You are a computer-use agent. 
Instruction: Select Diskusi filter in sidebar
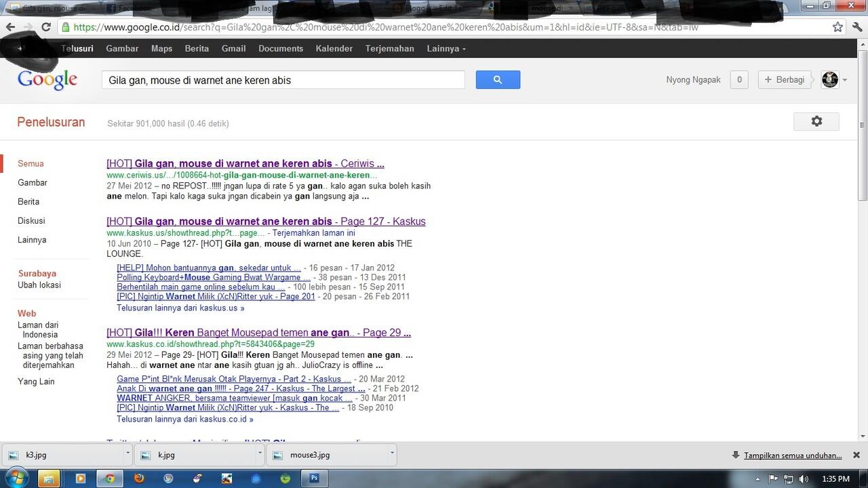point(31,220)
